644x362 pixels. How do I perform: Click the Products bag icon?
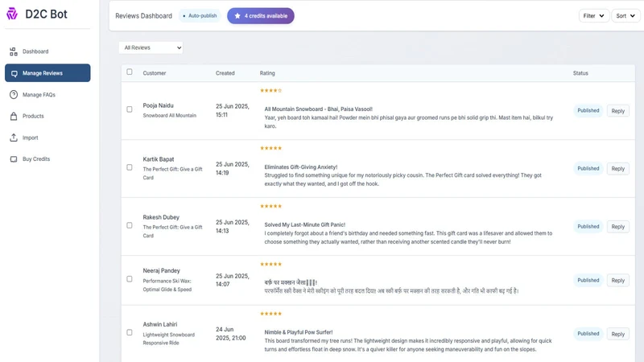pos(14,116)
